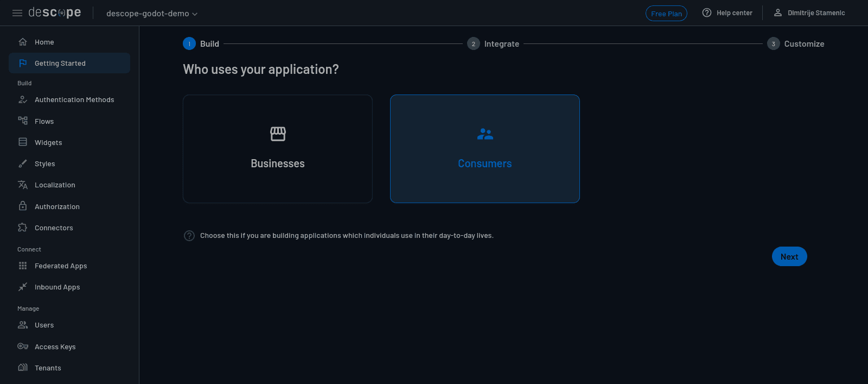Click the Authorization lock icon
The height and width of the screenshot is (384, 868).
coord(23,206)
